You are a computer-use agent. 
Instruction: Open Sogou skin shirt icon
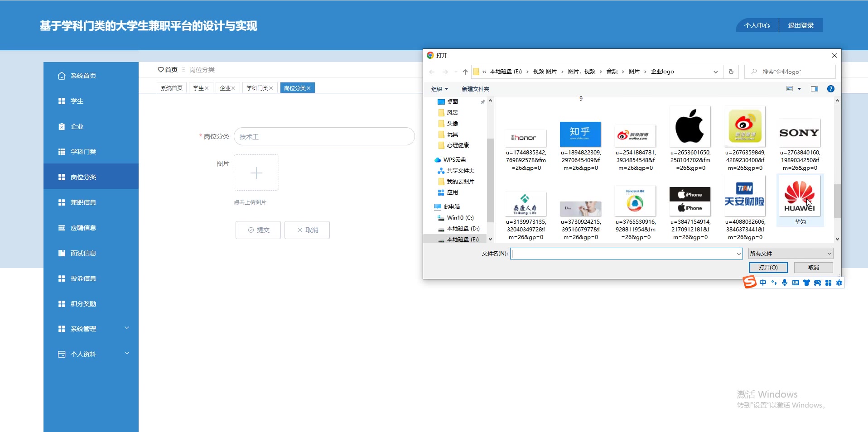click(806, 283)
